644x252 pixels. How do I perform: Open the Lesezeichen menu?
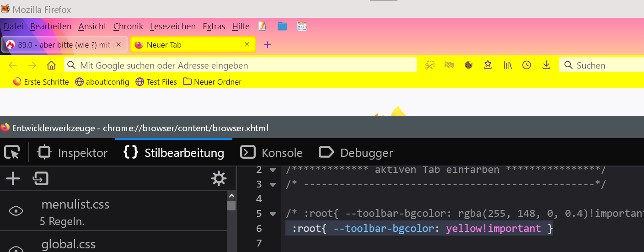[172, 27]
